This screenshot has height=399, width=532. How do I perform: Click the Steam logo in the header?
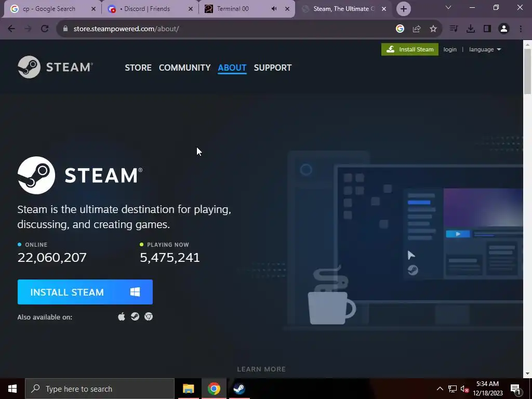coord(55,67)
